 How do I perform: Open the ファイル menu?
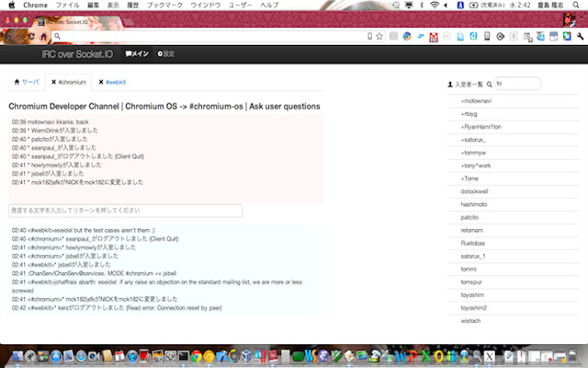67,5
